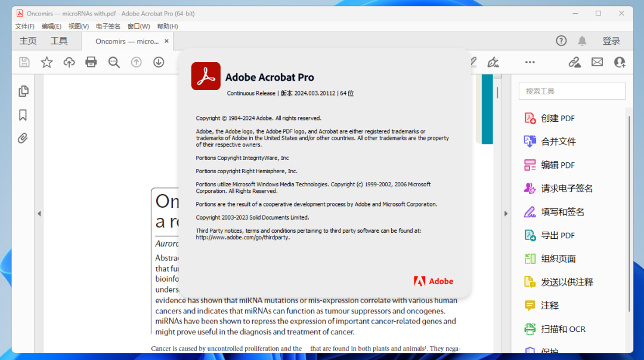Open the 导出 PDF tool
This screenshot has width=644, height=360.
[x=550, y=235]
